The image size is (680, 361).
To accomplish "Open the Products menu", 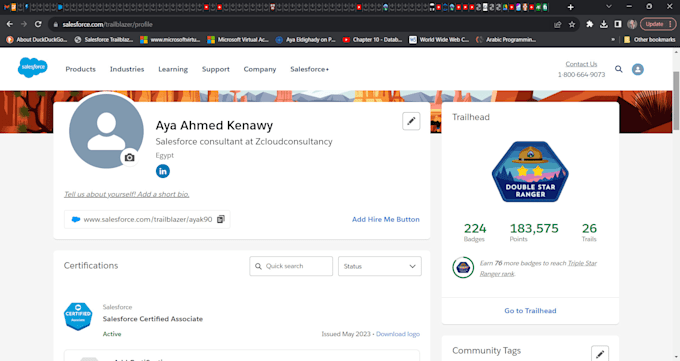I will [x=81, y=69].
